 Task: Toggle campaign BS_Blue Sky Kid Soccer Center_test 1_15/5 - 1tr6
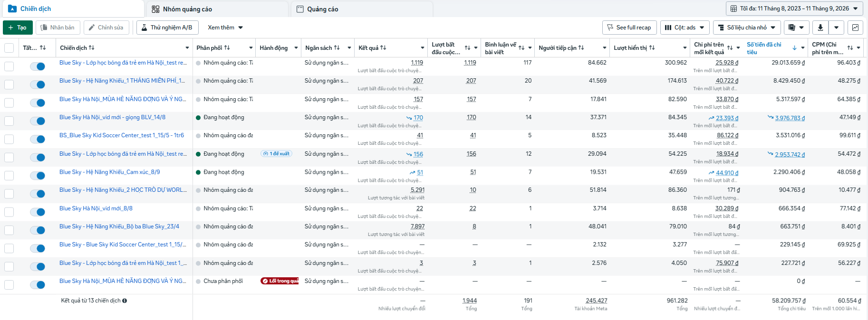38,139
